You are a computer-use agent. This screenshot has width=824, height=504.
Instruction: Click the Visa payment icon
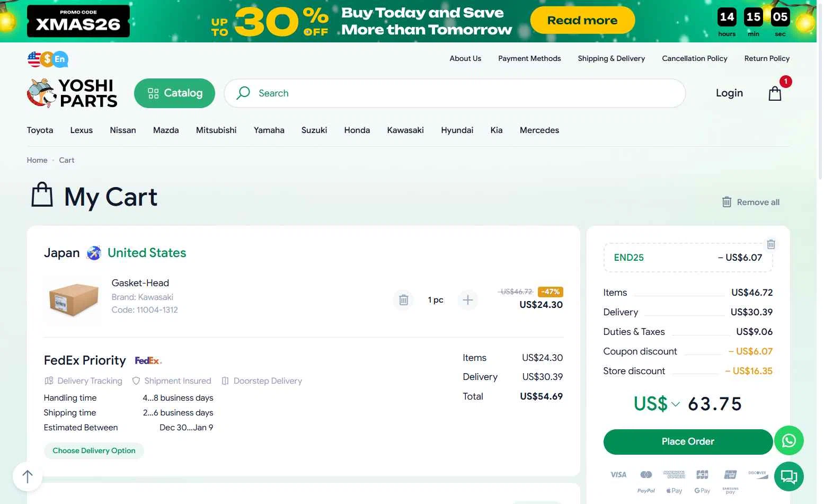tap(618, 475)
